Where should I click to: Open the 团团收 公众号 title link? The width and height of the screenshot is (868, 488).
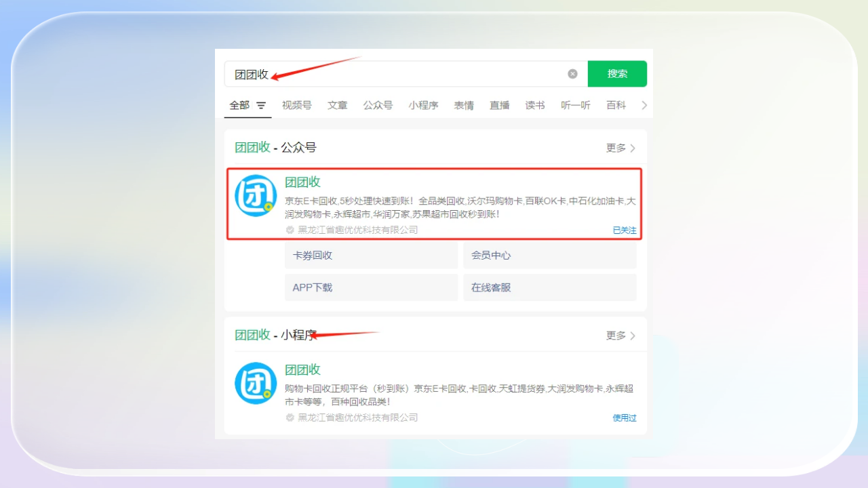pos(302,182)
